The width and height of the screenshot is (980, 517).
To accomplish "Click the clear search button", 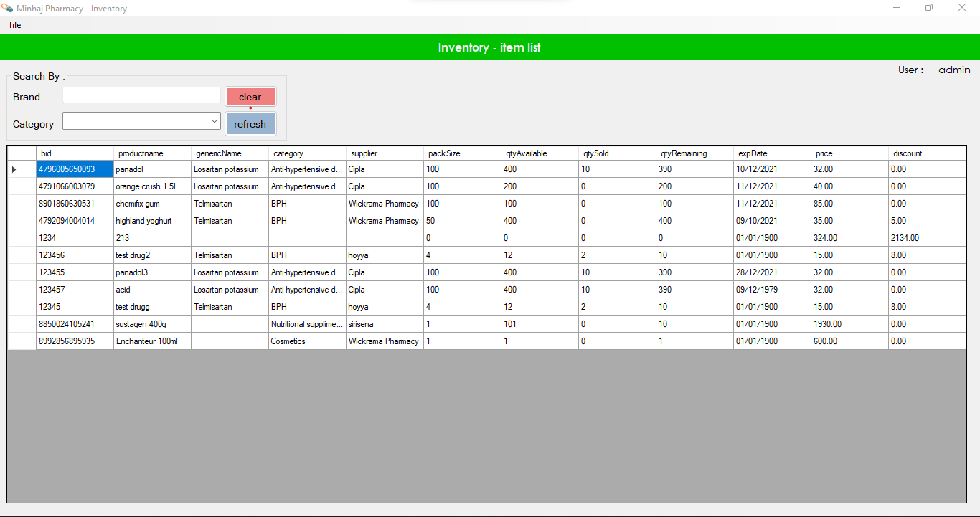I will coord(250,96).
